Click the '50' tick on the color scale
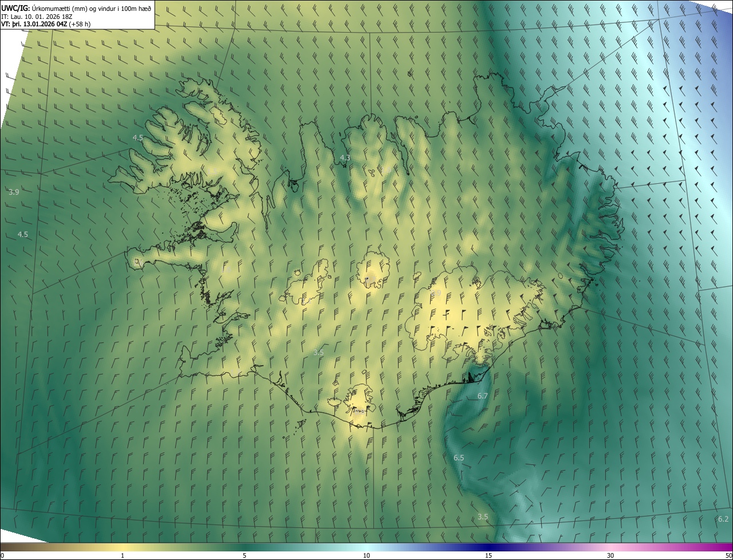The width and height of the screenshot is (733, 560). [x=728, y=556]
